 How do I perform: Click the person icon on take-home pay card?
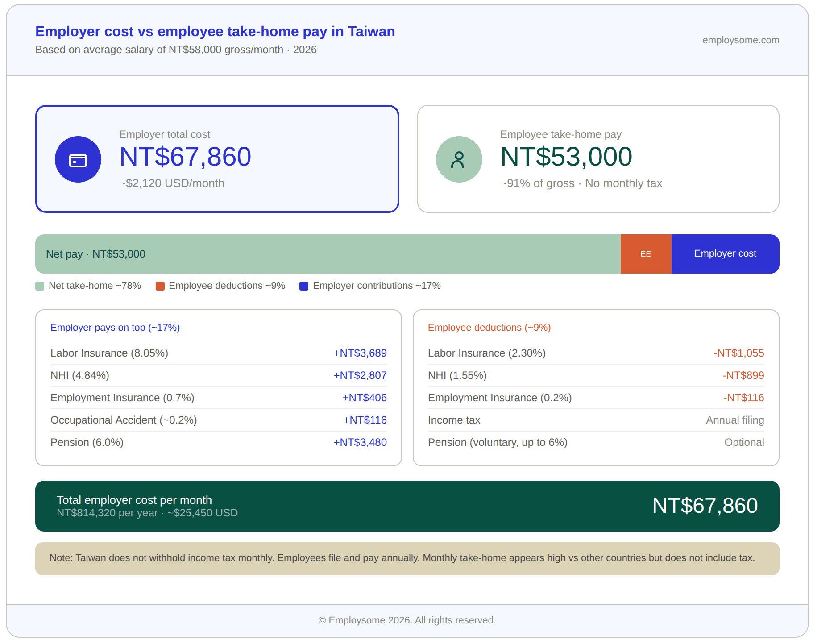pyautogui.click(x=459, y=159)
